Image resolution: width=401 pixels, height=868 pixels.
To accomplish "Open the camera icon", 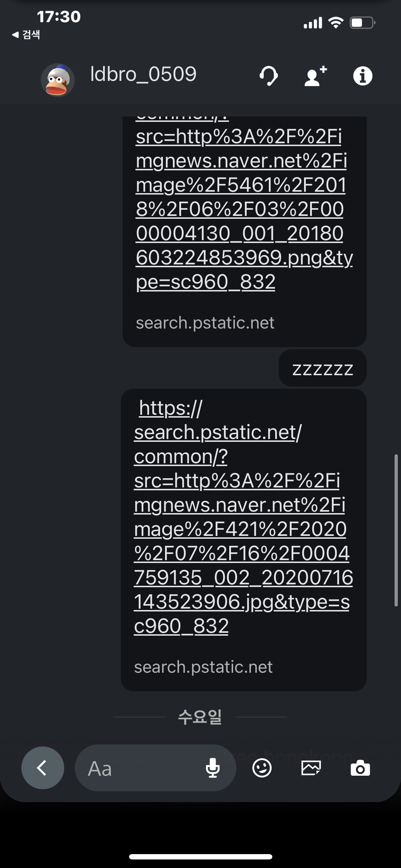I will pos(360,768).
